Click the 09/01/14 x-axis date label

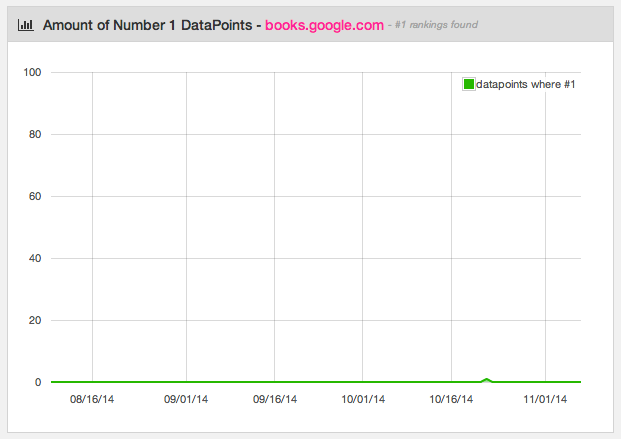pyautogui.click(x=186, y=399)
